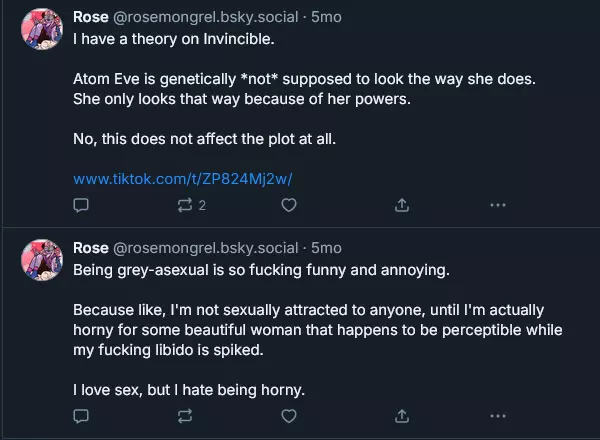Viewport: 600px width, 440px height.
Task: Reply to the Invincible theory post
Action: point(82,205)
